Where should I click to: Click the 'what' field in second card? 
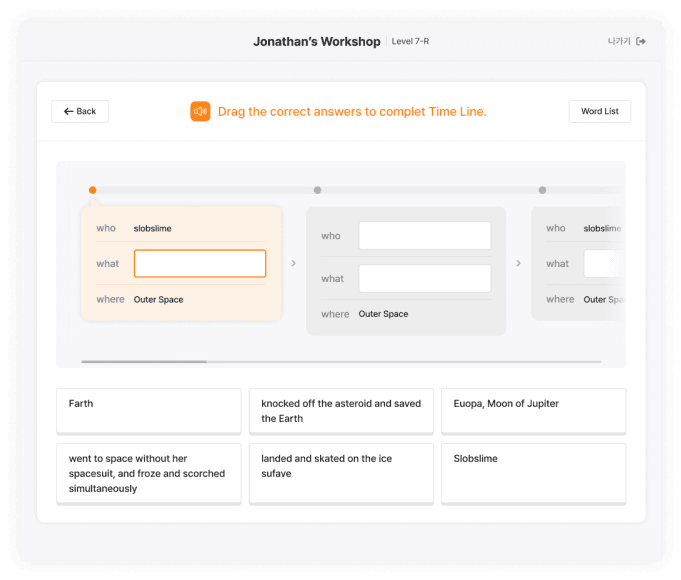pos(424,278)
